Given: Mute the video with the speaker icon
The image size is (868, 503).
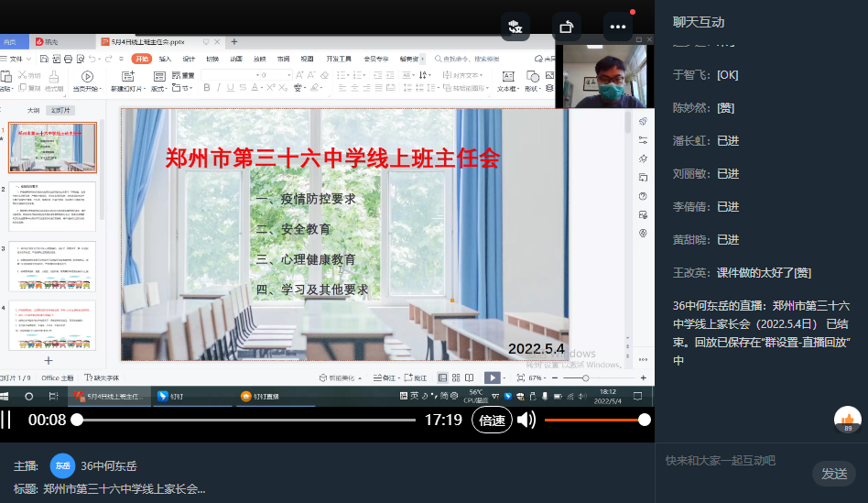Looking at the screenshot, I should 526,421.
